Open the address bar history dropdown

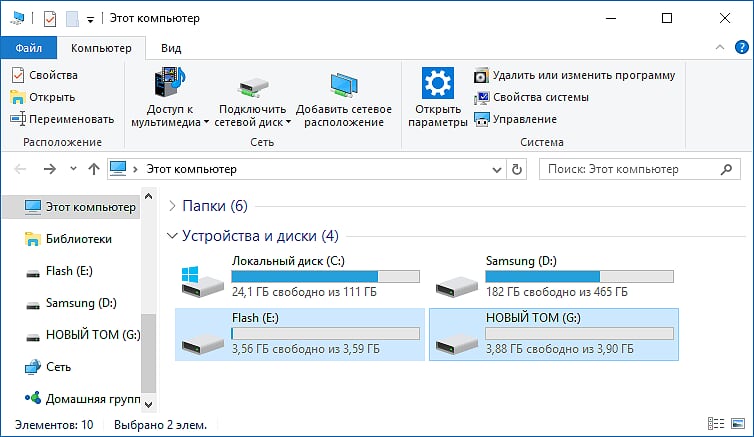pyautogui.click(x=497, y=169)
